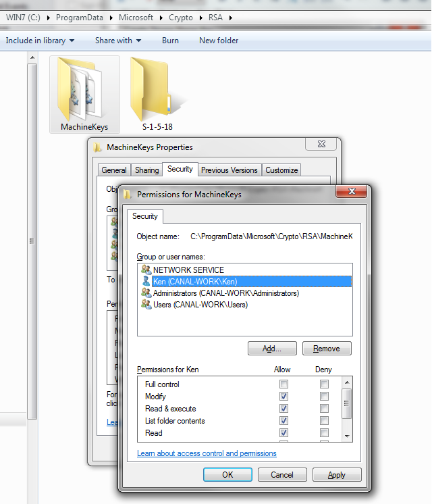Click permissions list scroll down arrow
This screenshot has width=432, height=504.
point(346,436)
